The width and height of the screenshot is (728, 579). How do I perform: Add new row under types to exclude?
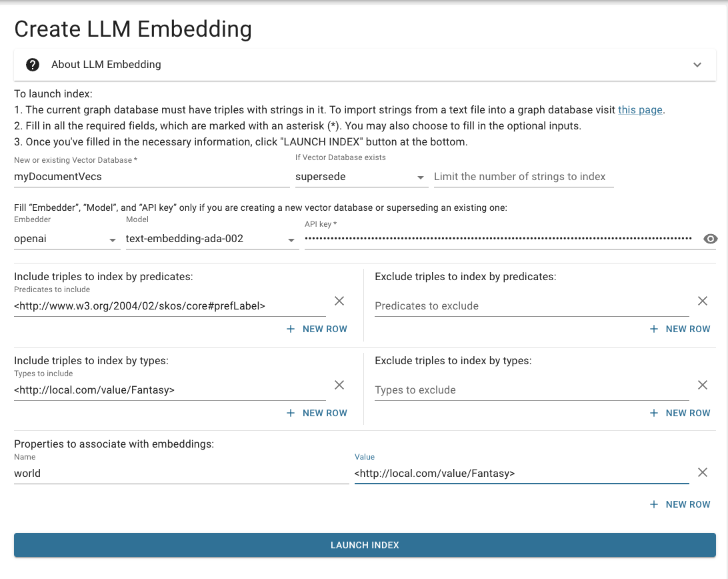(x=681, y=413)
